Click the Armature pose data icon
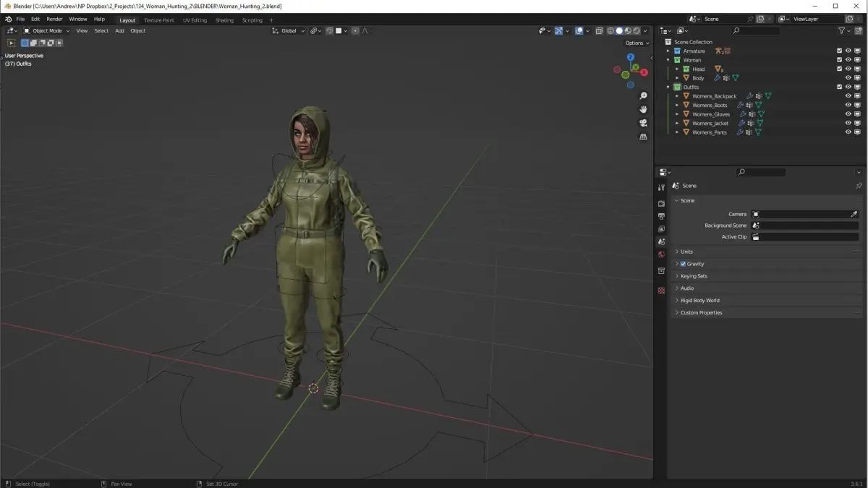Viewport: 868px width, 488px height. pos(719,51)
